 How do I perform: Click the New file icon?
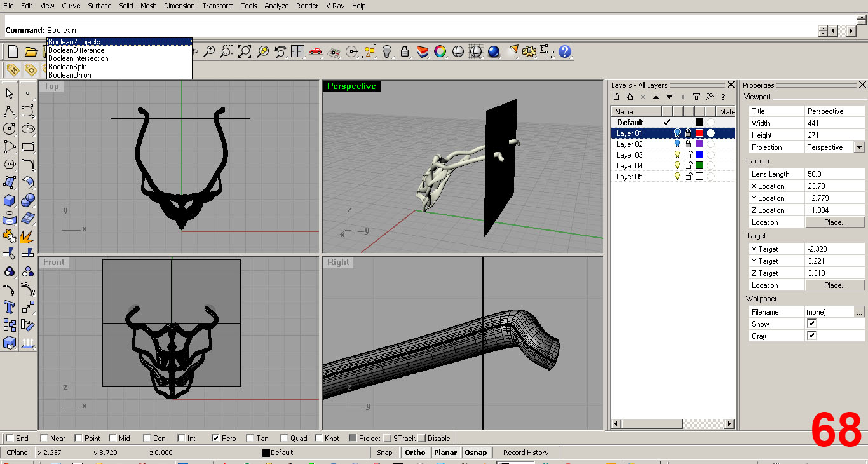point(13,51)
